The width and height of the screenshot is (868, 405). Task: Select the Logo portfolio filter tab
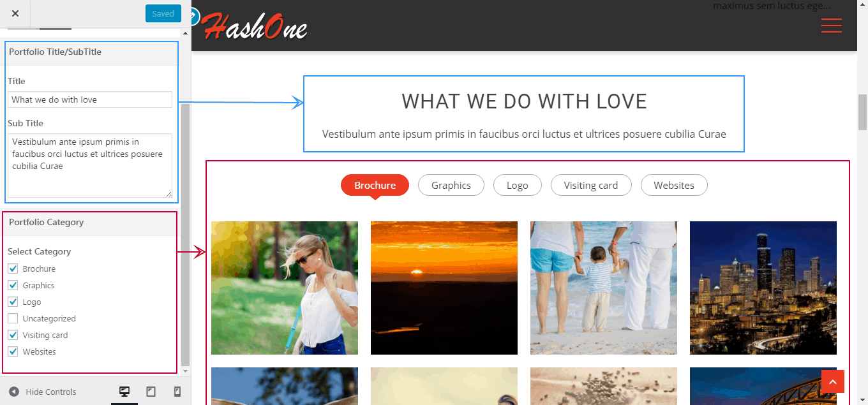518,185
